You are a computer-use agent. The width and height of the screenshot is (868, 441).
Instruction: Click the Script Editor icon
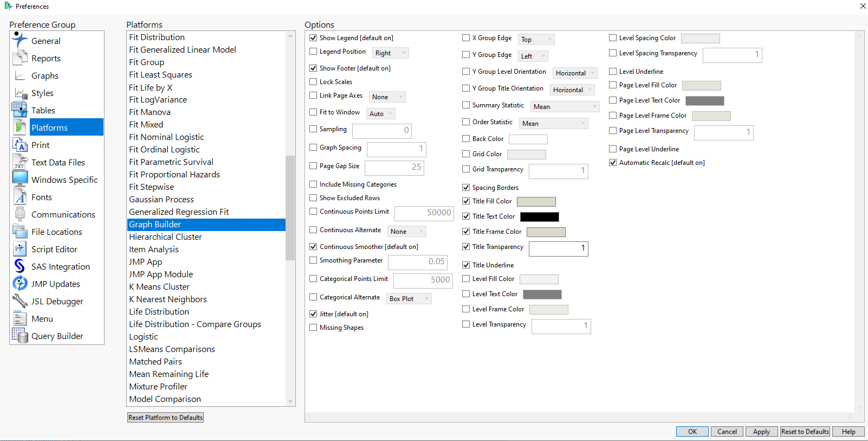click(20, 249)
